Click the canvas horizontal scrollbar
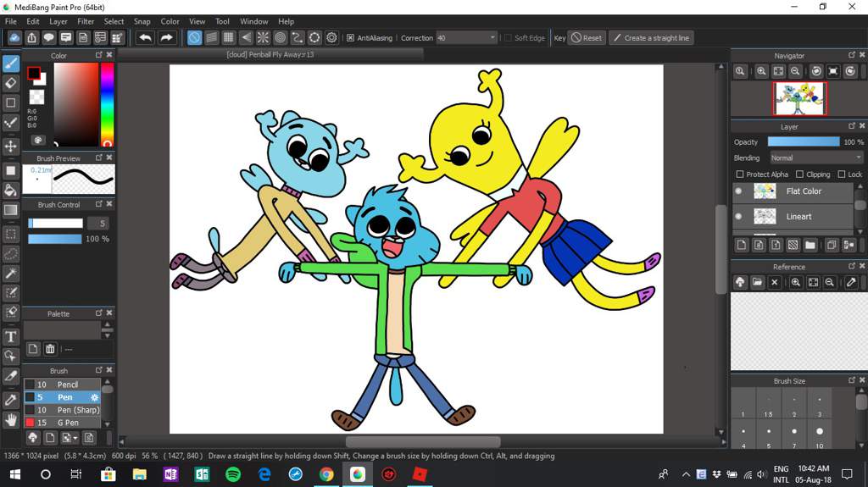 [x=423, y=441]
